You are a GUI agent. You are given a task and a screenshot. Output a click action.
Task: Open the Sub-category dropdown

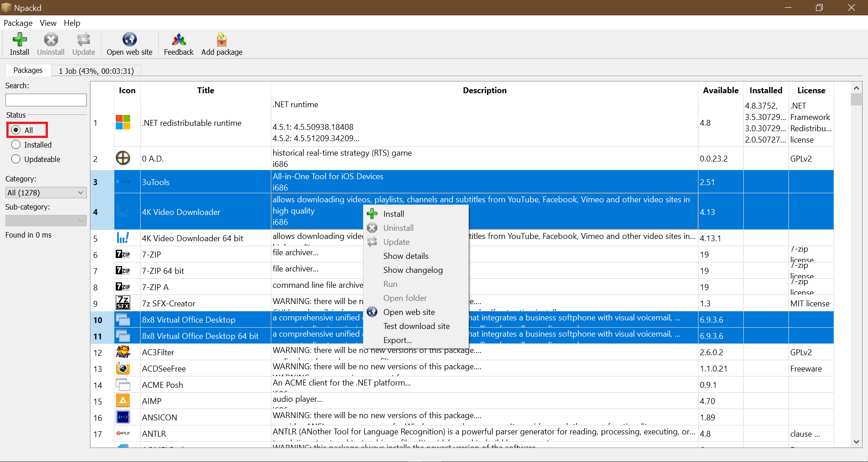click(x=45, y=220)
